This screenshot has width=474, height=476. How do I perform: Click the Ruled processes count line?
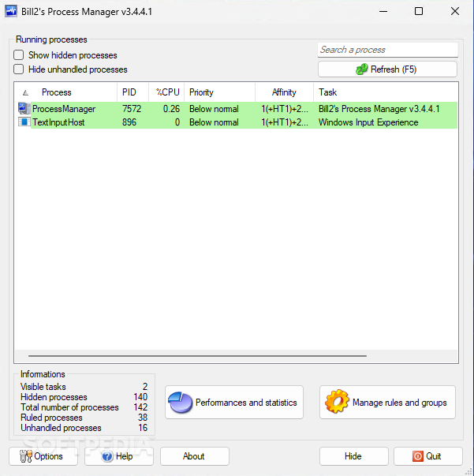coord(84,418)
